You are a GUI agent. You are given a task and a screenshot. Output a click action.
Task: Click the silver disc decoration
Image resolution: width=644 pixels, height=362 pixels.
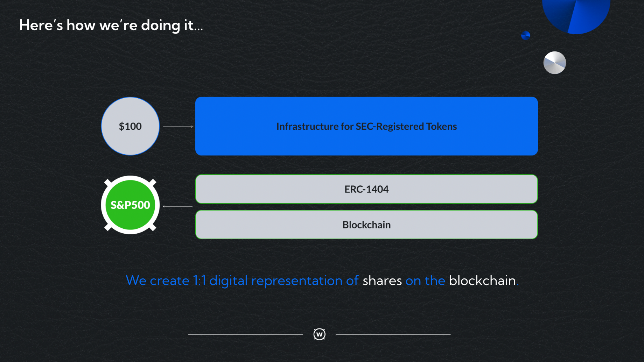point(554,63)
